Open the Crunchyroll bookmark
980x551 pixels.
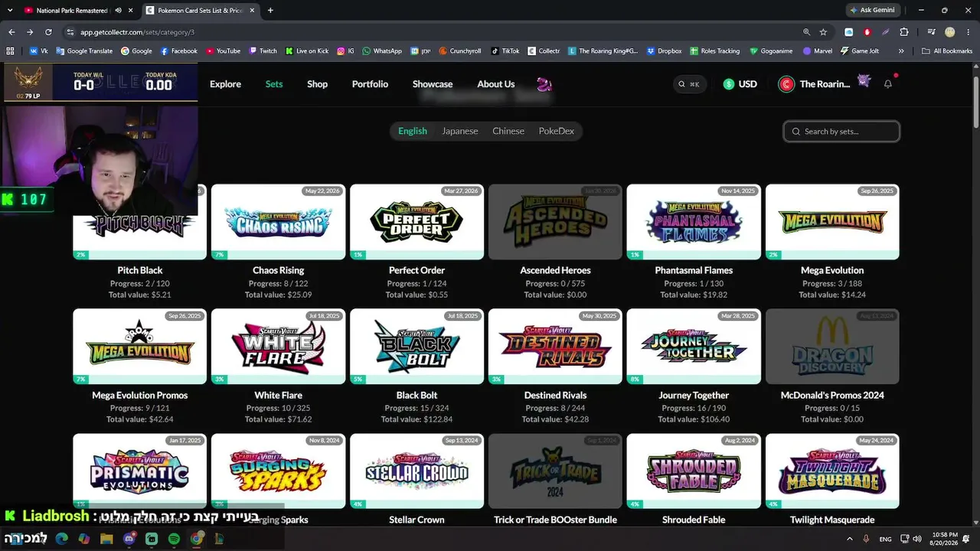[460, 51]
